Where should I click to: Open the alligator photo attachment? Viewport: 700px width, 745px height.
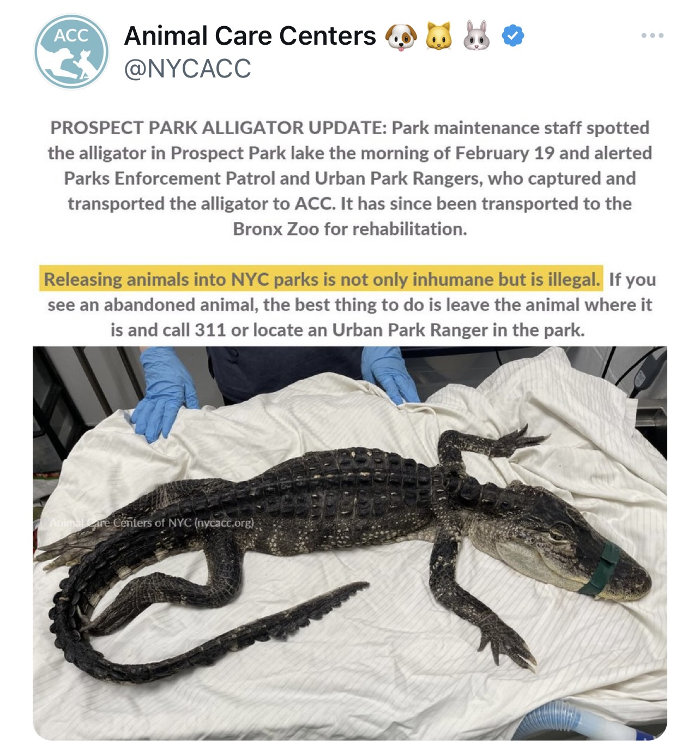350,543
